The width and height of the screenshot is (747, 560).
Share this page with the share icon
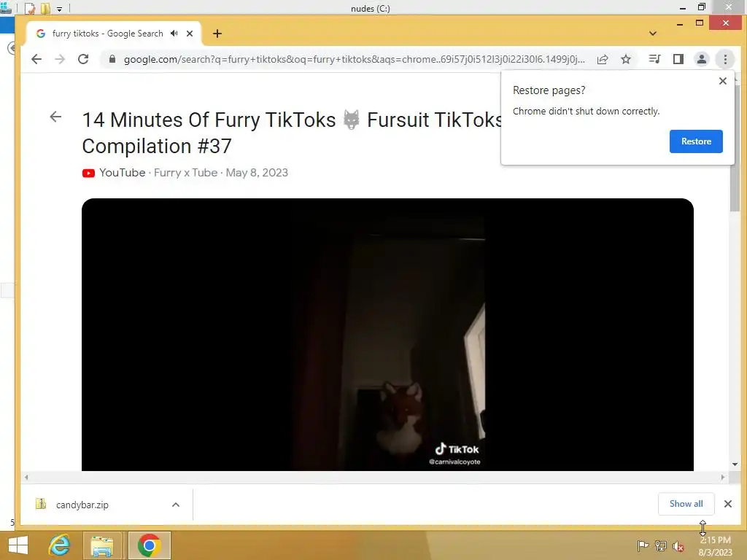(603, 59)
